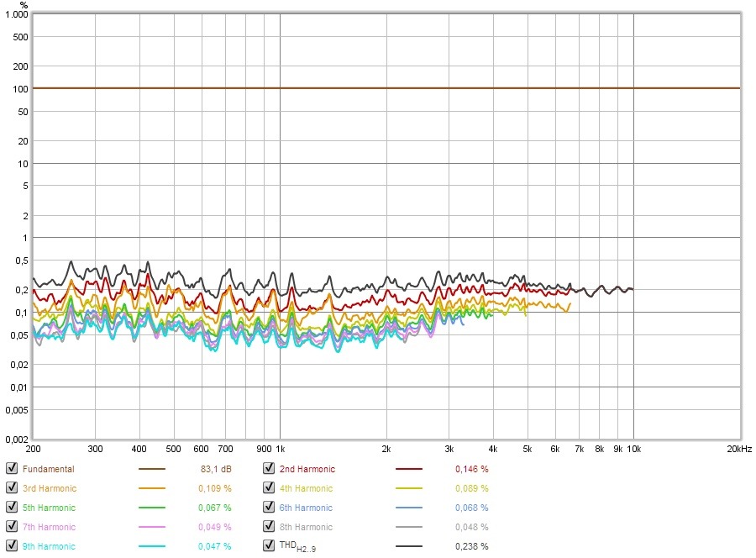
Task: Untick the 5th Harmonic checkbox
Action: coord(11,508)
